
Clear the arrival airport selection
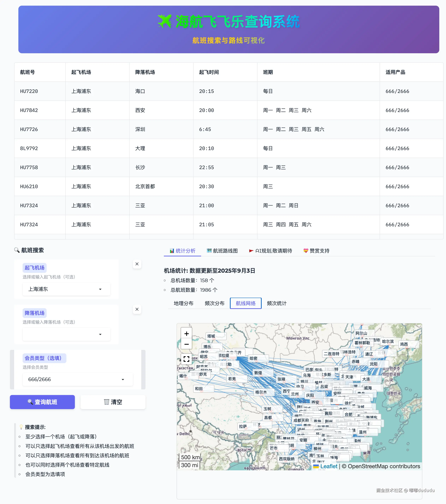coord(137,309)
